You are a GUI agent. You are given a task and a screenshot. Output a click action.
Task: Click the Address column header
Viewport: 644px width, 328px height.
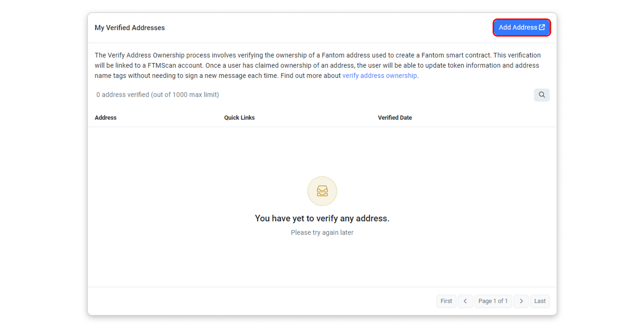click(x=106, y=118)
